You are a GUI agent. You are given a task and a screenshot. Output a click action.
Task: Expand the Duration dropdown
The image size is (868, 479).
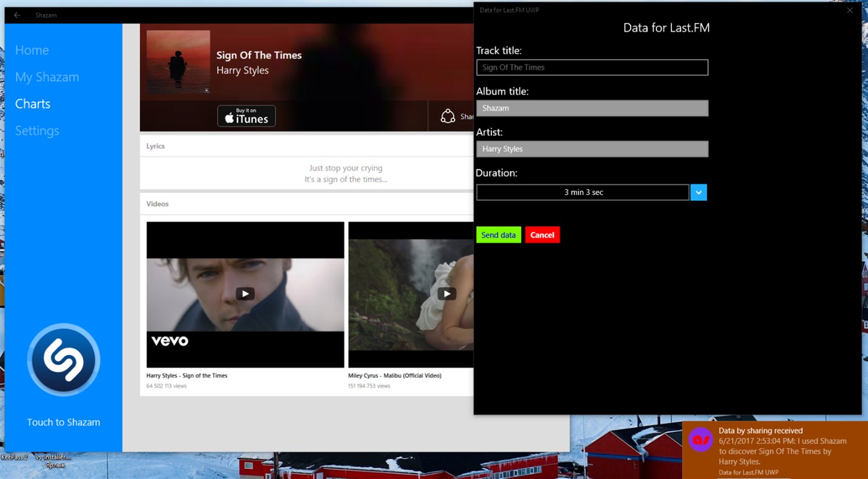pyautogui.click(x=698, y=192)
